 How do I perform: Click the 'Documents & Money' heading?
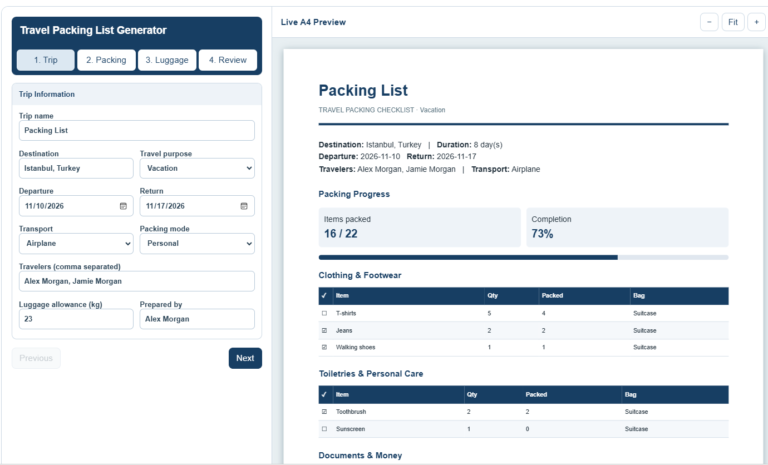(360, 455)
